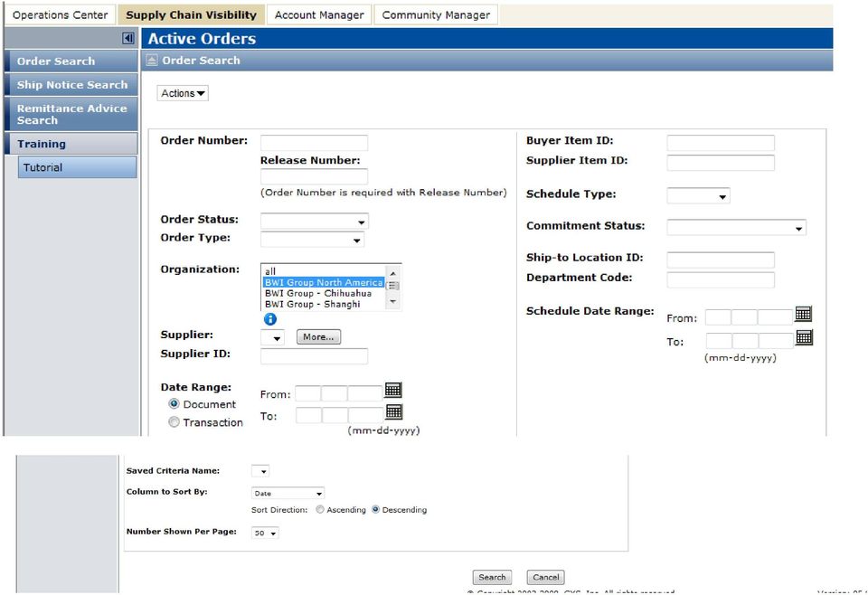Select BWI Group - Shanghi organization

324,305
